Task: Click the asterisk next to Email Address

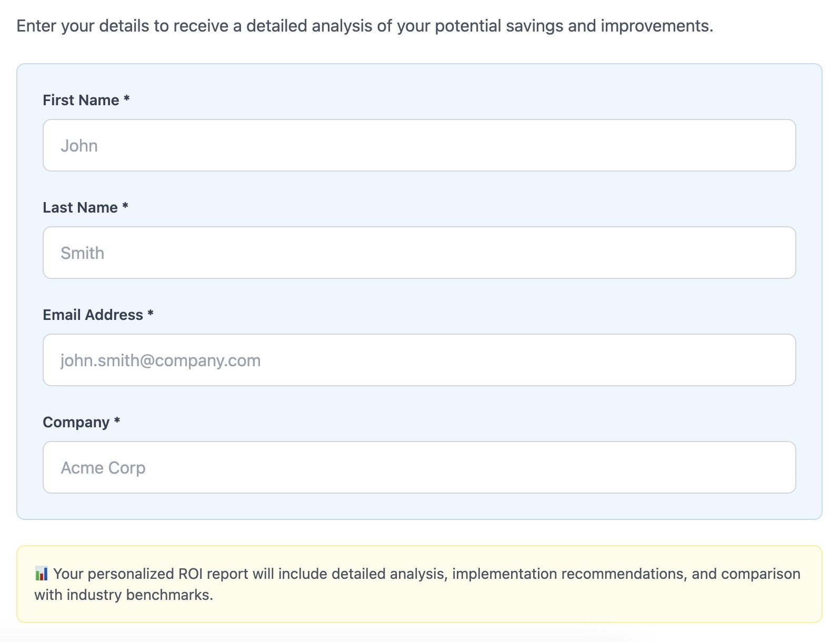Action: point(151,314)
